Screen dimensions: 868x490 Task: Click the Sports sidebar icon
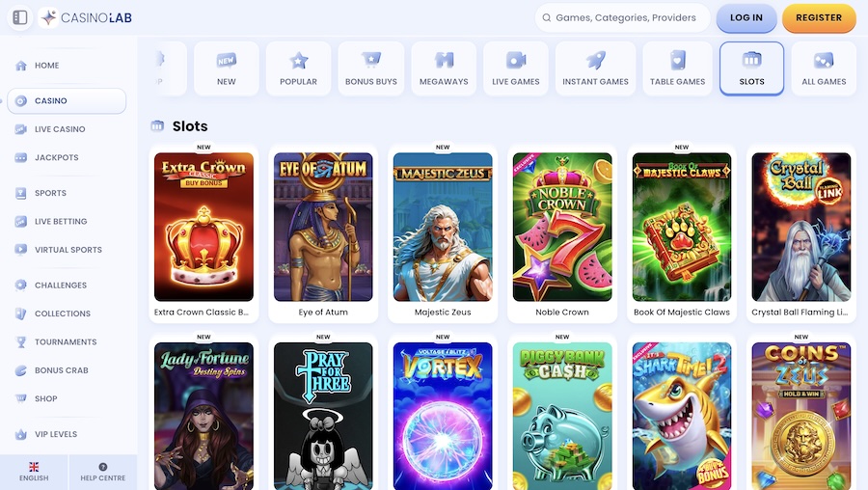(21, 193)
